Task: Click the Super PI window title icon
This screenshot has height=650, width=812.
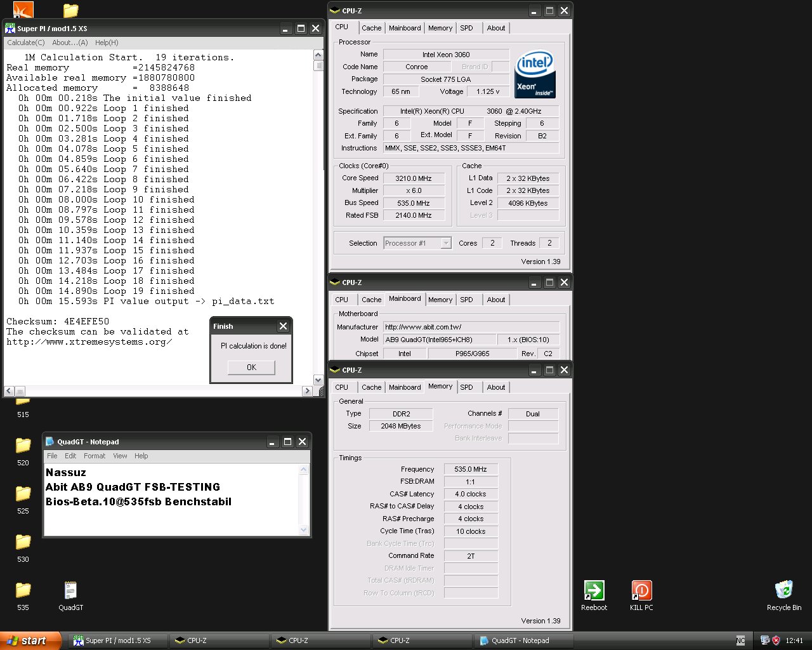Action: click(10, 29)
